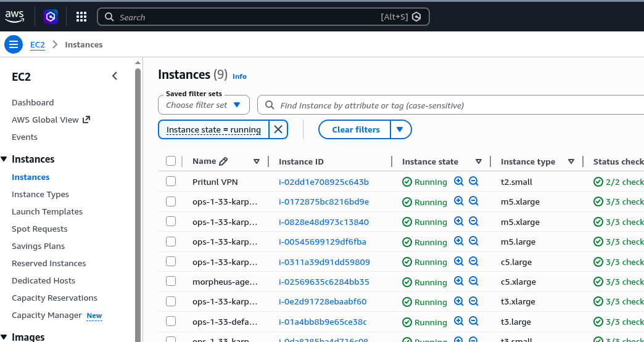644x342 pixels.
Task: Open Launch Templates in the sidebar
Action: coord(47,211)
